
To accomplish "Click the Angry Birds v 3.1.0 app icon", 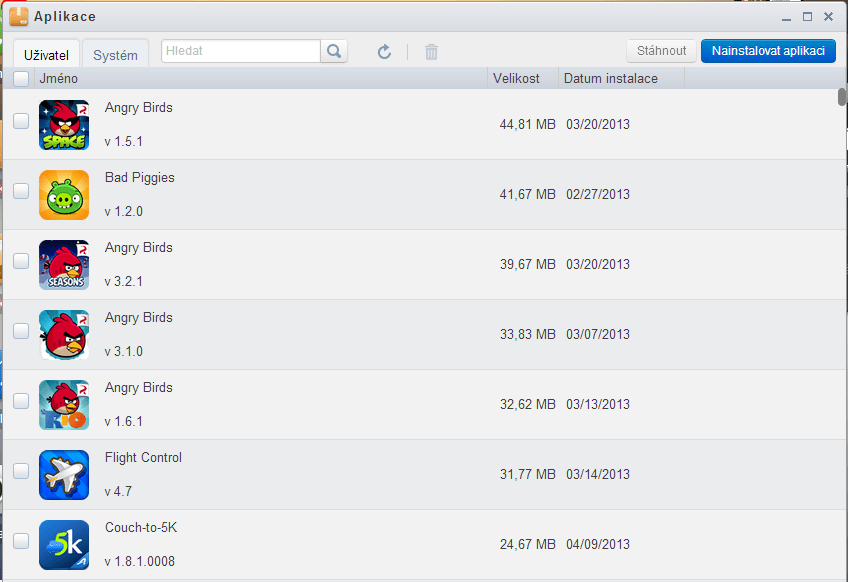I will click(64, 335).
